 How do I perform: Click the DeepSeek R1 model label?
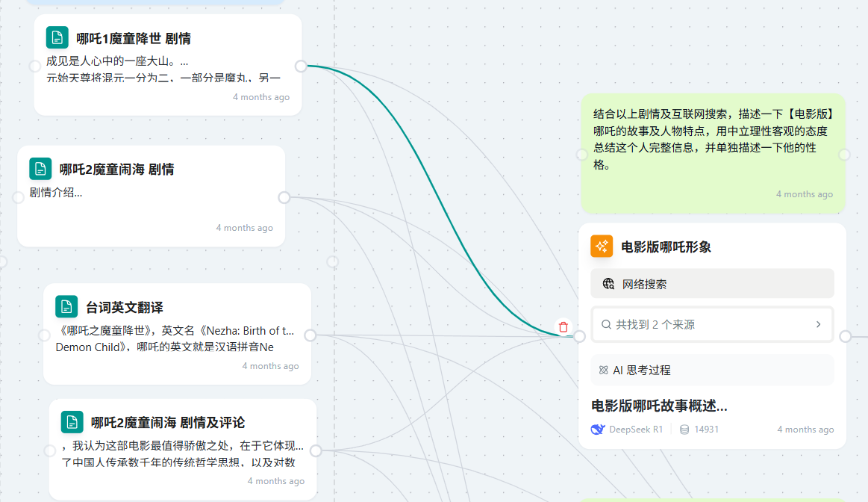(x=636, y=430)
